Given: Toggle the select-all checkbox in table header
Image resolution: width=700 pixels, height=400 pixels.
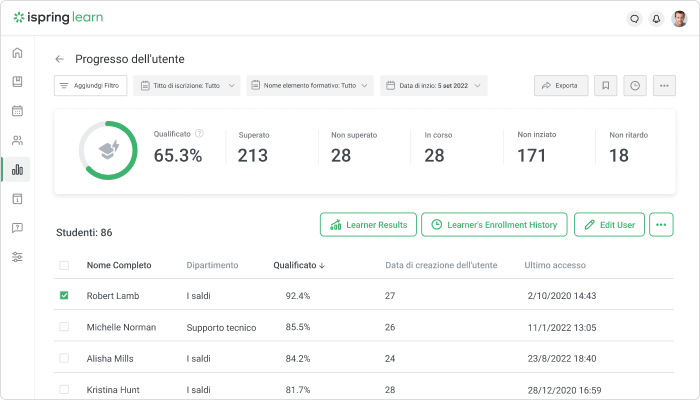Looking at the screenshot, I should click(64, 265).
